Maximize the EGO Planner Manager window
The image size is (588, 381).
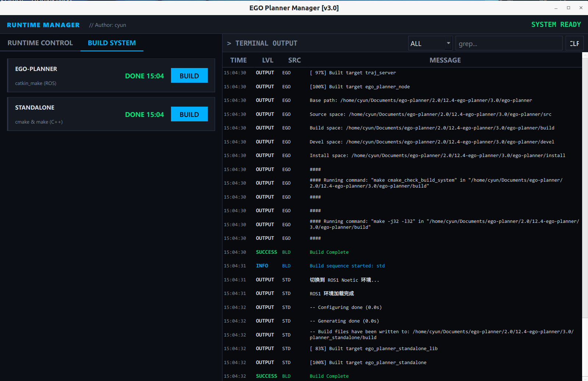tap(569, 8)
